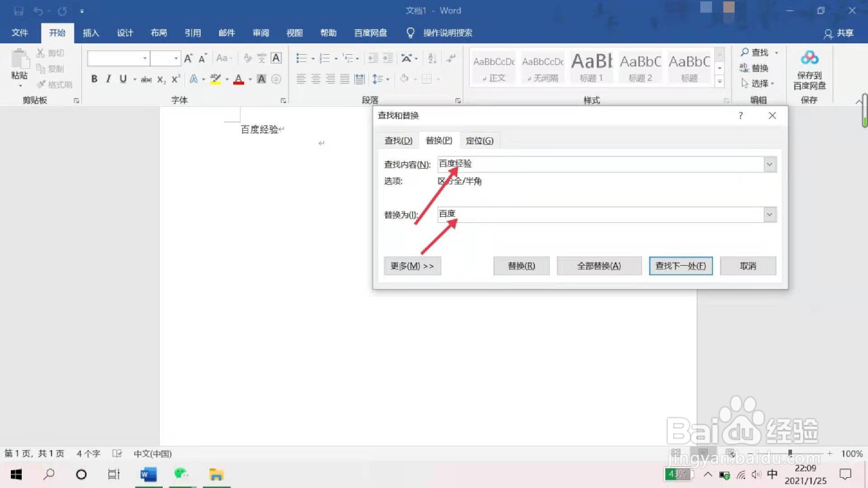Apply superscript formatting
The image size is (868, 488).
[x=175, y=79]
